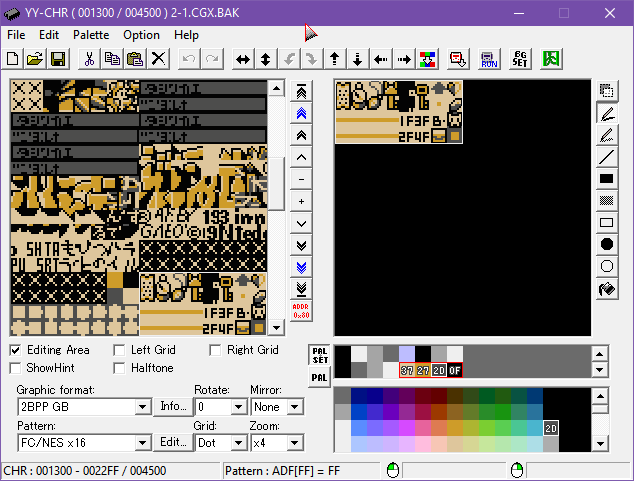Click the Save floppy disk icon

point(57,59)
